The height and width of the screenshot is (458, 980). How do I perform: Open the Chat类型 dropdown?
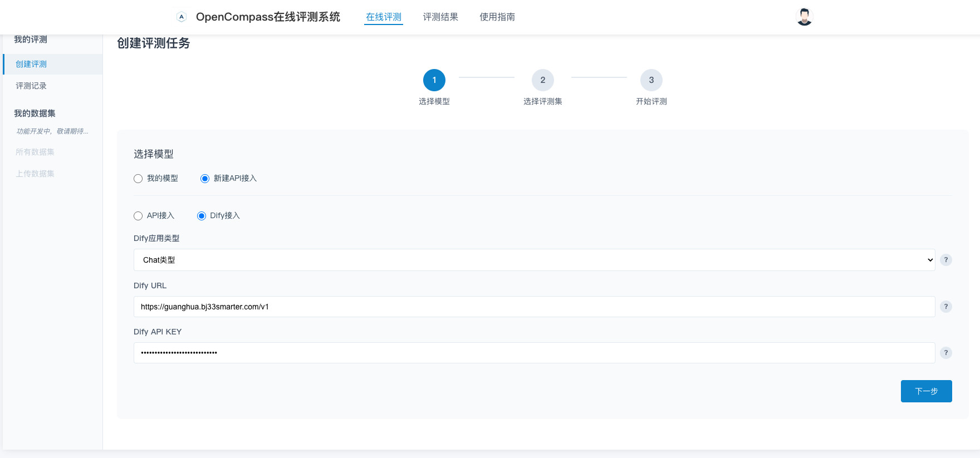click(x=535, y=260)
